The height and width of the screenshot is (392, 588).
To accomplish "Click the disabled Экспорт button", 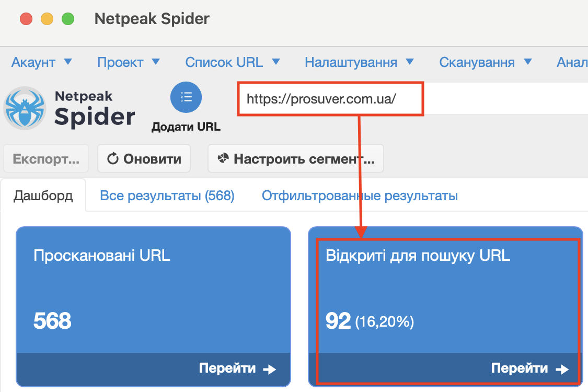I will 46,158.
